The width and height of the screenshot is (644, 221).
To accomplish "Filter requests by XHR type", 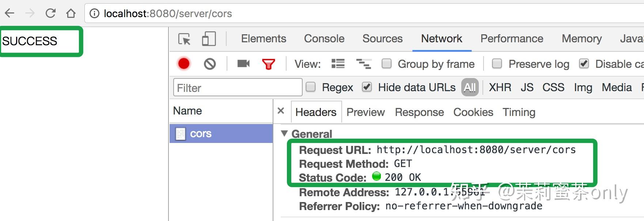I will tap(500, 88).
